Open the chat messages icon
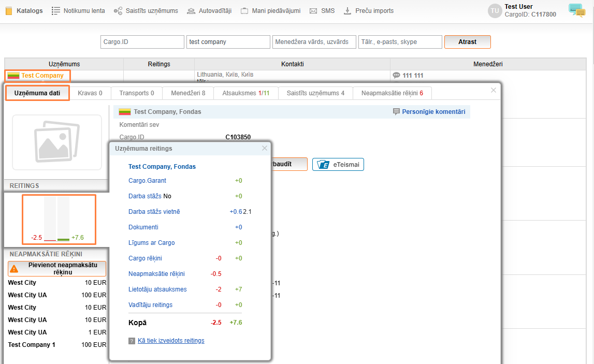Screen dimensions: 594x364 tap(576, 10)
